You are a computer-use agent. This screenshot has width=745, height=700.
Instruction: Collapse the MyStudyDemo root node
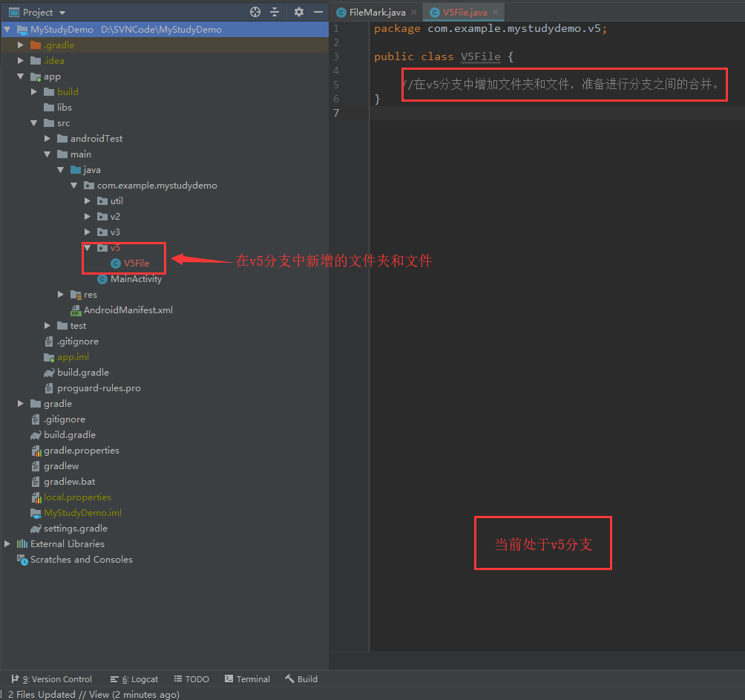(7, 30)
